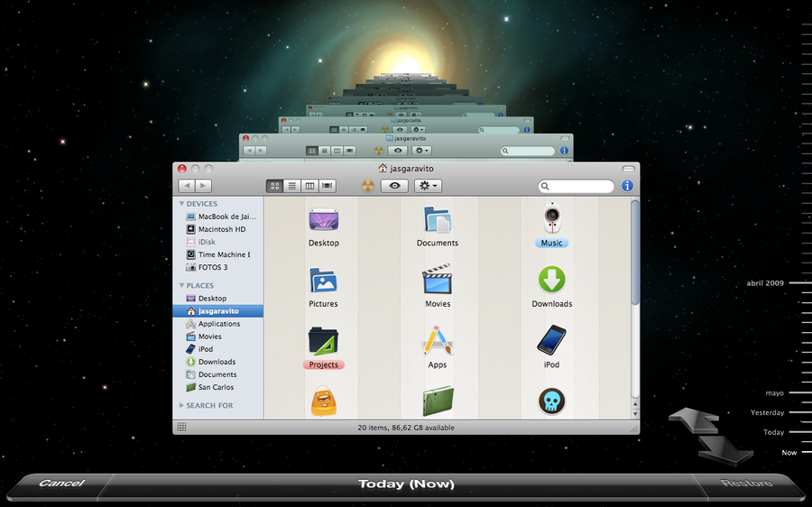Select FOTOS 3 device in sidebar
The image size is (812, 507).
(x=207, y=267)
